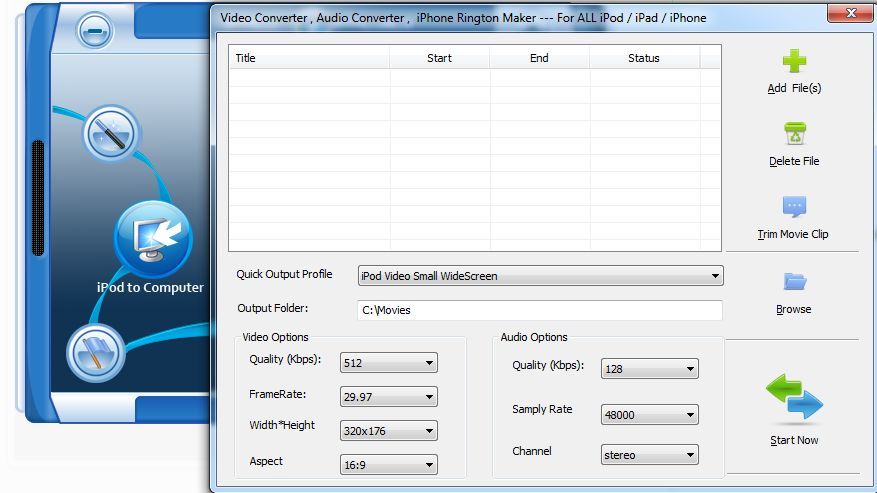Click the round minus button atop sidebar

tap(95, 31)
